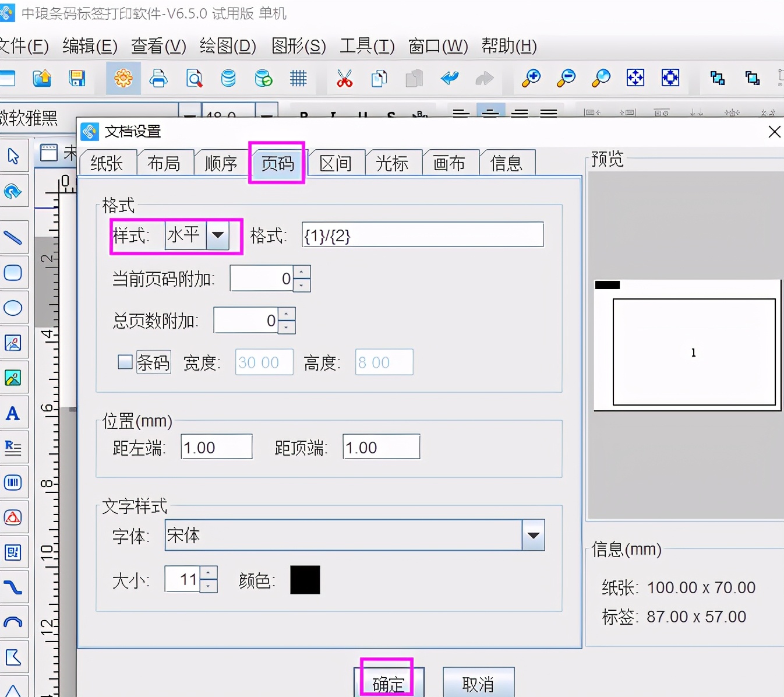Select the line drawing tool
Screen dimensions: 784x697
[14, 238]
